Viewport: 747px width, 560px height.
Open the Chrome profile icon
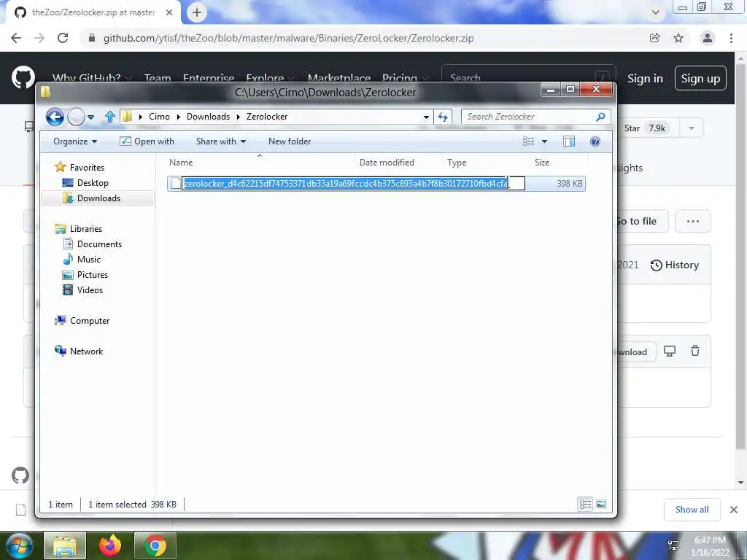click(708, 38)
